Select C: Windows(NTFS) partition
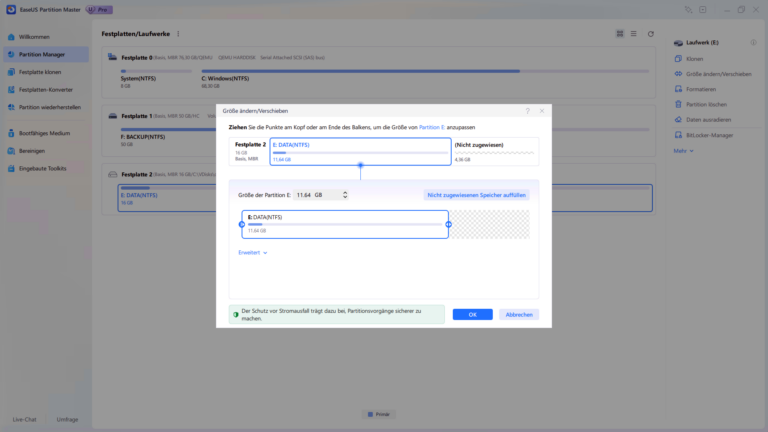Image resolution: width=768 pixels, height=432 pixels. coord(425,79)
